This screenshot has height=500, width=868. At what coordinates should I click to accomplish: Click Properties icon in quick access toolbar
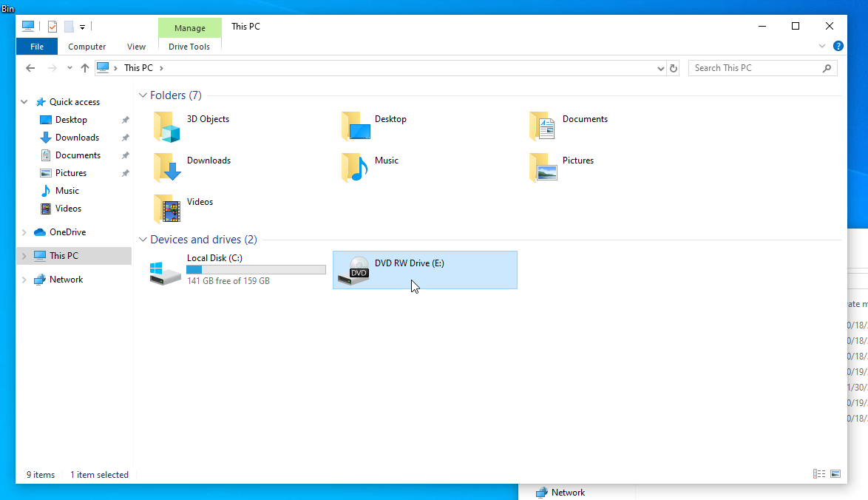coord(52,27)
